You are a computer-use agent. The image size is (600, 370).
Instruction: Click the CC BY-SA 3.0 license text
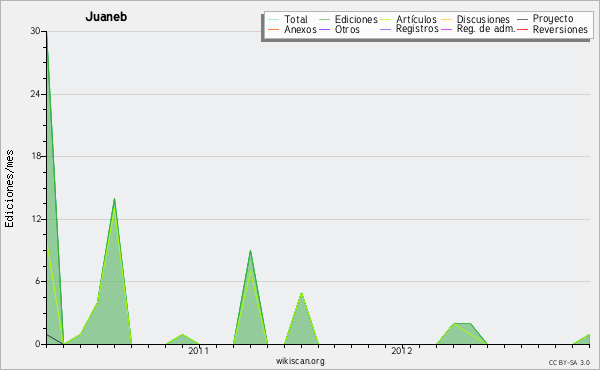pyautogui.click(x=569, y=363)
